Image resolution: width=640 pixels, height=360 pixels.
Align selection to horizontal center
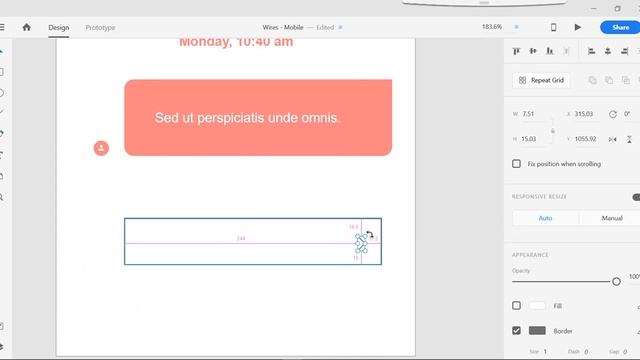608,51
